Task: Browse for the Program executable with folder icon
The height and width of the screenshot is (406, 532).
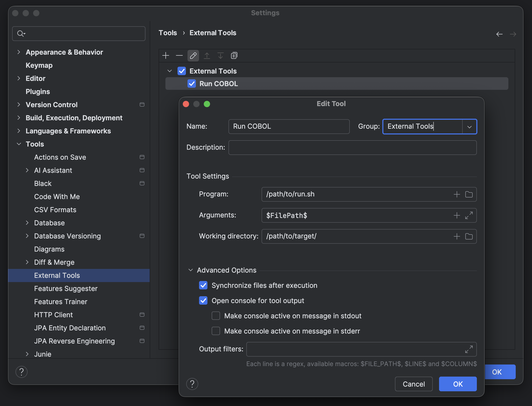Action: [469, 194]
